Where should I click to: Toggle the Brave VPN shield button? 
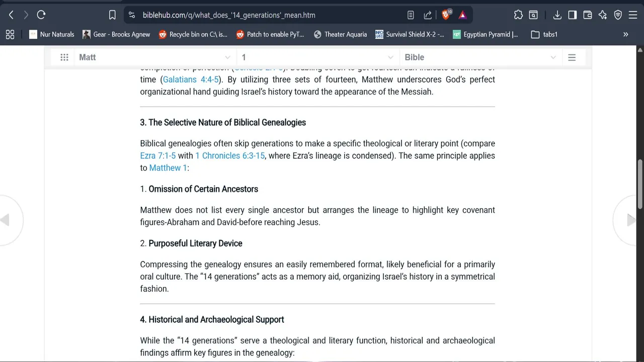[618, 15]
